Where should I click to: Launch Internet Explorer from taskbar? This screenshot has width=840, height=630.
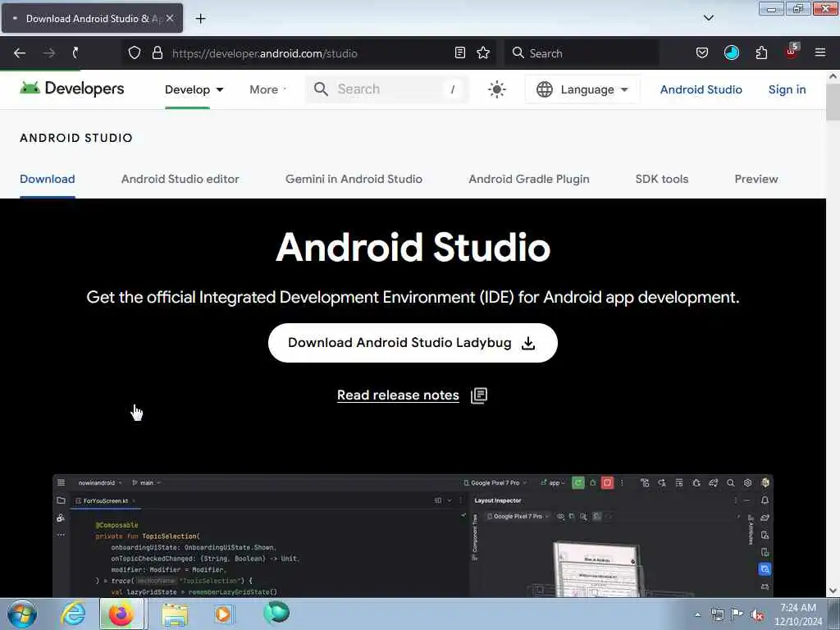click(73, 614)
